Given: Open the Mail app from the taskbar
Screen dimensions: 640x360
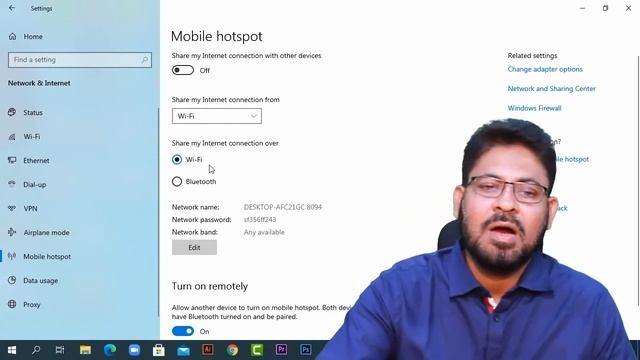Looking at the screenshot, I should (x=183, y=350).
